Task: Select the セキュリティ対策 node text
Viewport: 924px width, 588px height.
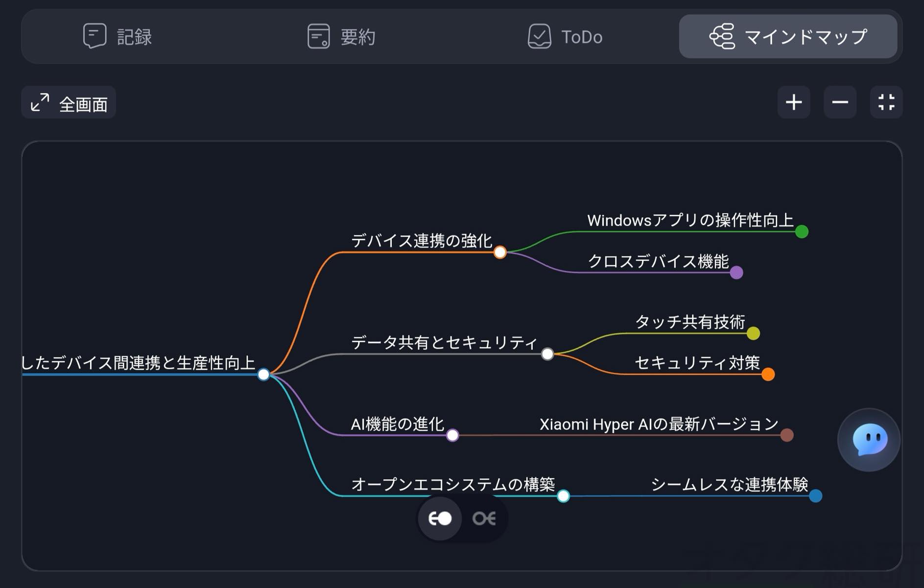Action: (697, 363)
